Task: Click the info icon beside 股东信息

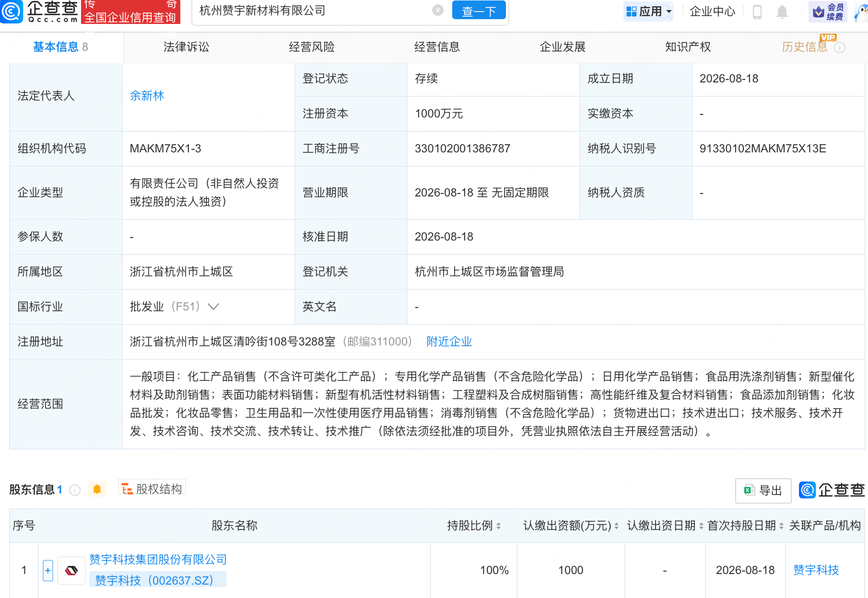Action: tap(75, 490)
